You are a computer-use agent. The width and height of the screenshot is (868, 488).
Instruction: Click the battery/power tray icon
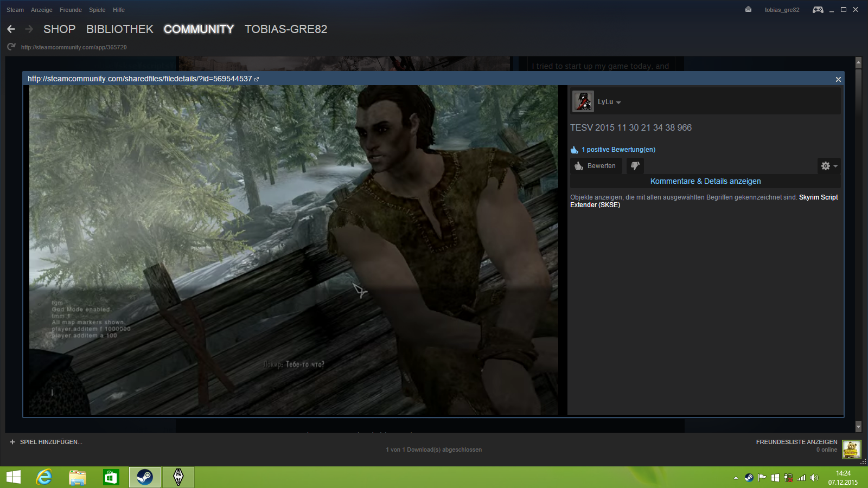point(788,478)
